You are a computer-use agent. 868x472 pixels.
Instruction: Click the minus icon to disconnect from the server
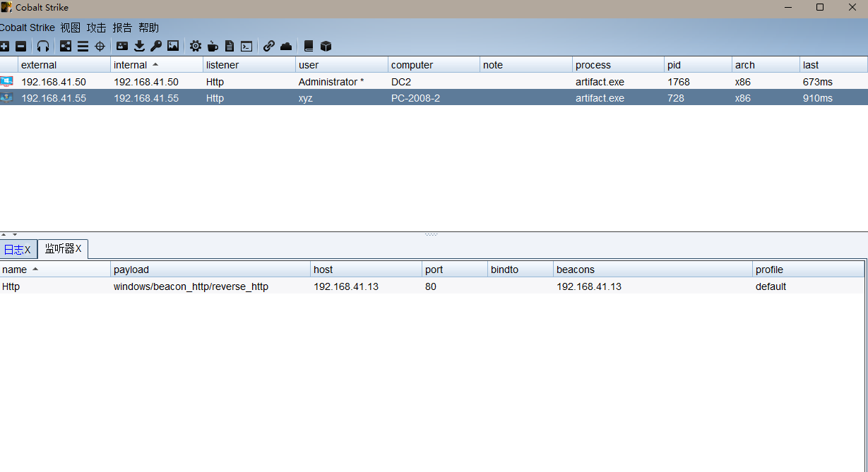(x=21, y=46)
